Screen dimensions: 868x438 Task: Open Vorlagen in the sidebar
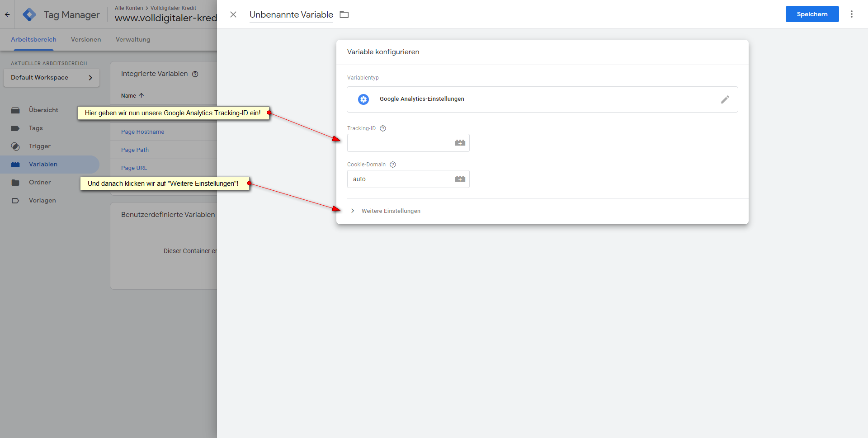pyautogui.click(x=42, y=200)
